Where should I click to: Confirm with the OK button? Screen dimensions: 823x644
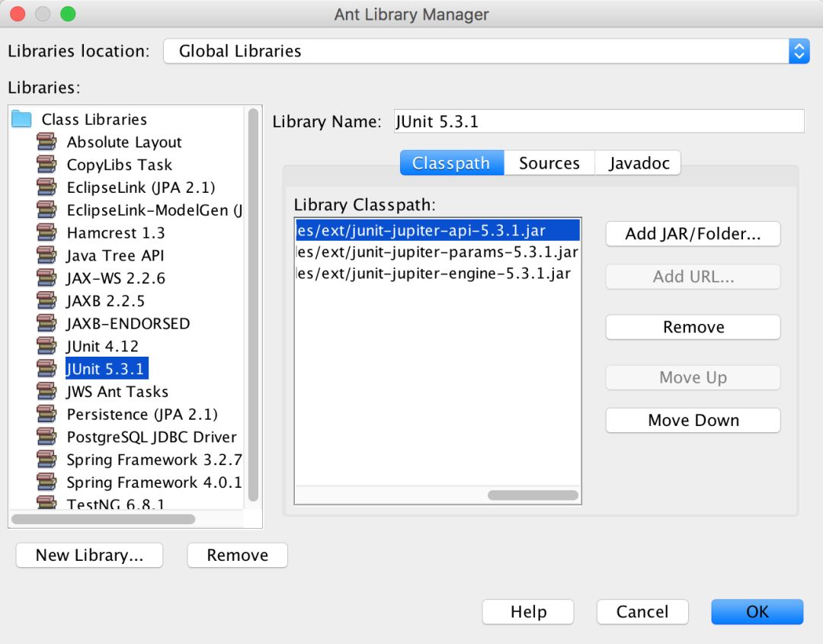pyautogui.click(x=757, y=611)
